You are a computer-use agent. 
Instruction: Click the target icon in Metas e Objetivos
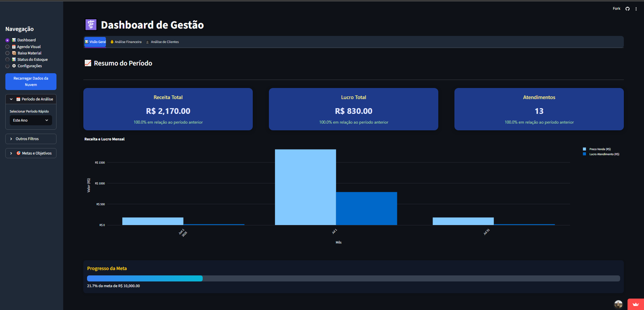[x=18, y=153]
